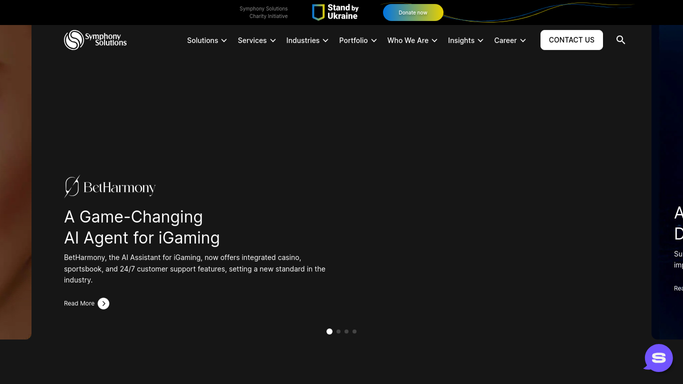Click the next slide preview on right
The height and width of the screenshot is (384, 683).
tap(667, 182)
